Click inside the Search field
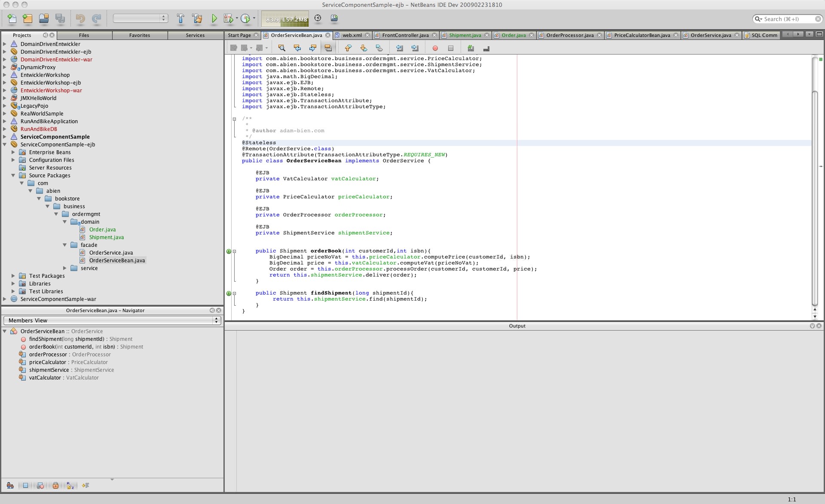 tap(788, 19)
